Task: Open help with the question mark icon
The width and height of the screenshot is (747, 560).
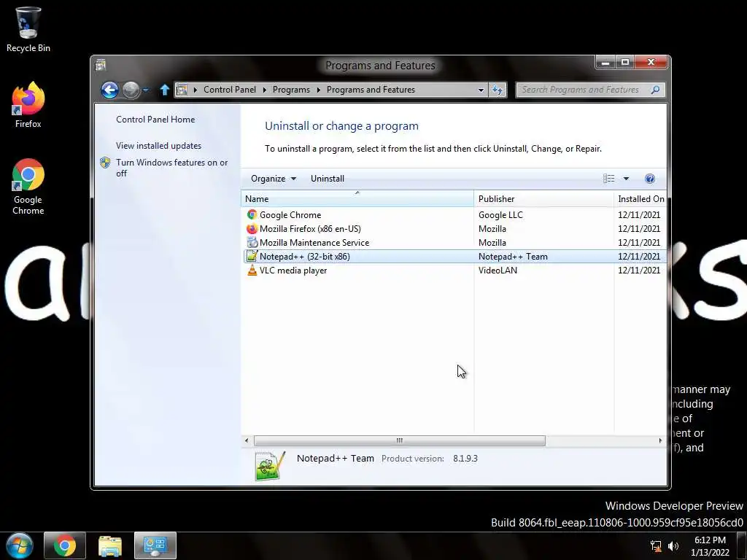Action: [649, 179]
